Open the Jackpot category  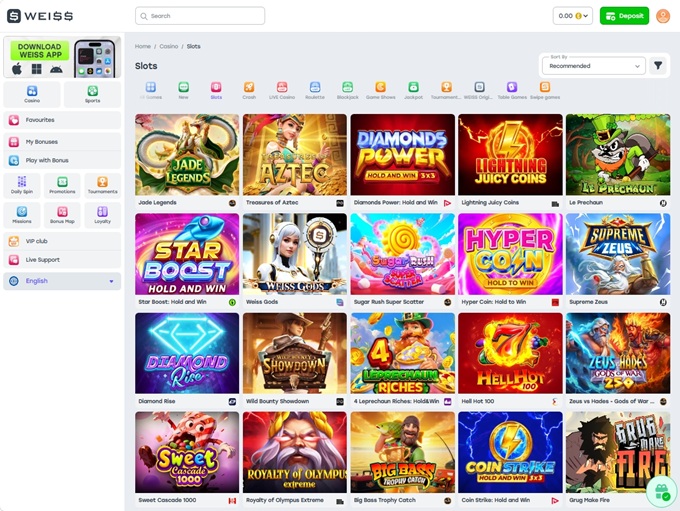point(413,90)
